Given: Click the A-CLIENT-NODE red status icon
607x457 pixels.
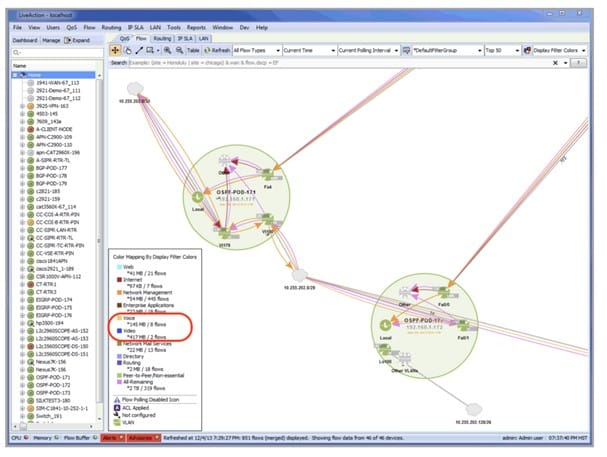Looking at the screenshot, I should (31, 129).
